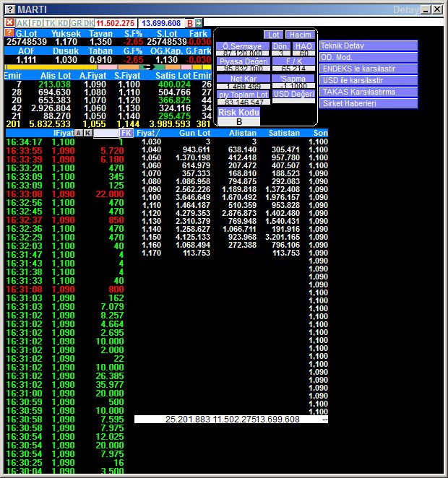Click the Taban column header

click(x=100, y=51)
